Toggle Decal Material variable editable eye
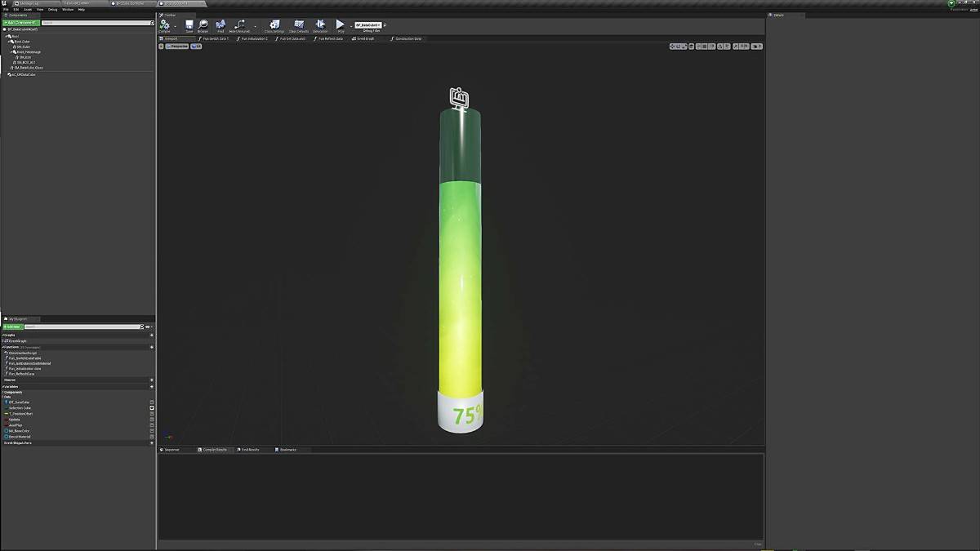This screenshot has width=980, height=551. coord(152,437)
